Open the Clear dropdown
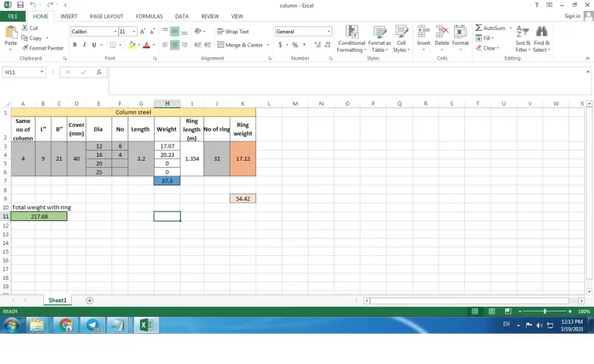594x364 pixels. [487, 48]
